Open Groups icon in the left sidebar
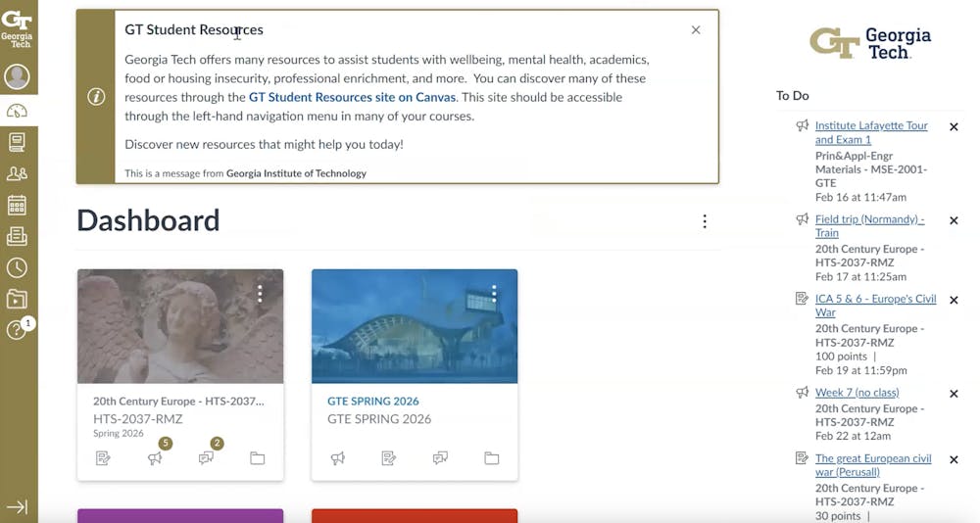The image size is (980, 523). (x=17, y=173)
